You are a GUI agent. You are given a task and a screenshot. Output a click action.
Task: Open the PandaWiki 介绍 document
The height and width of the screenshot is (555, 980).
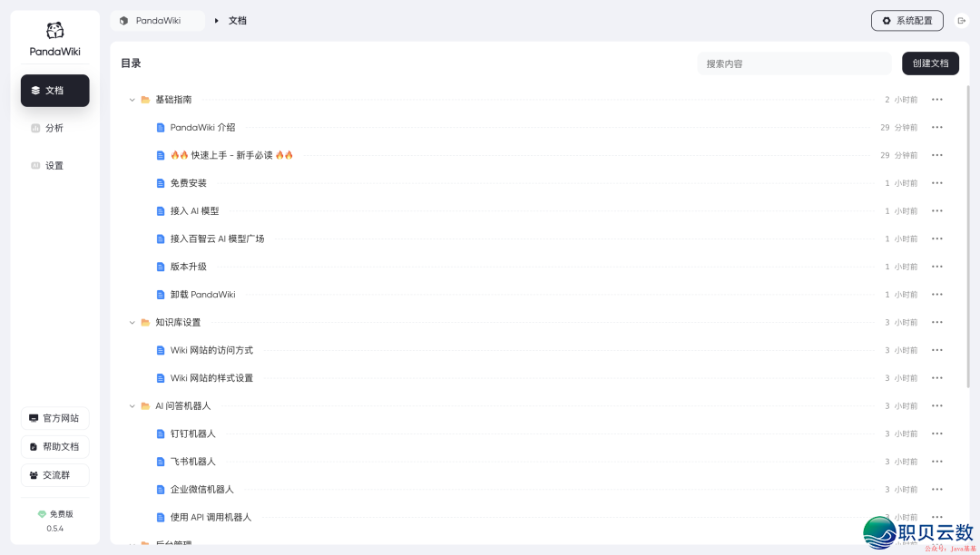coord(202,127)
